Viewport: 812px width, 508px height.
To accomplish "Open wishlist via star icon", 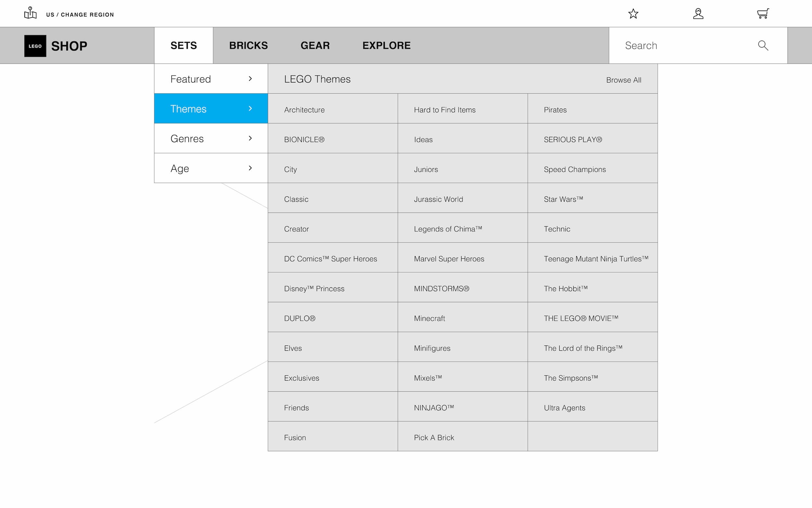I will click(633, 14).
